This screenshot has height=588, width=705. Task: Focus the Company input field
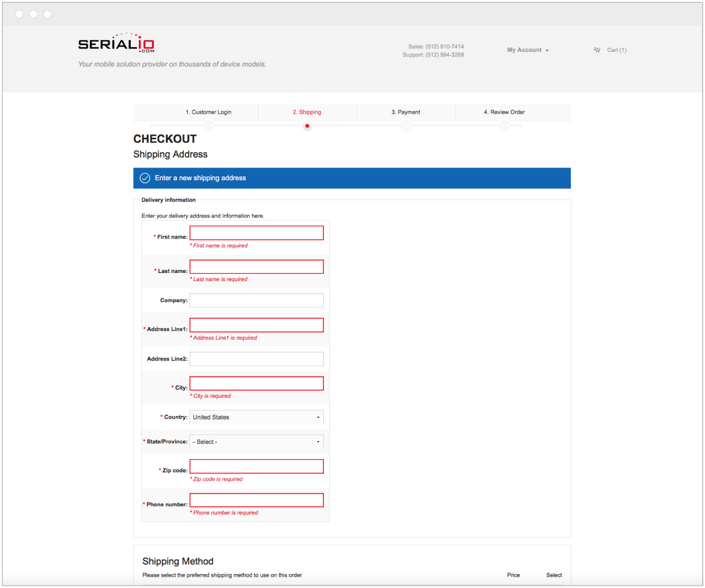[x=256, y=300]
